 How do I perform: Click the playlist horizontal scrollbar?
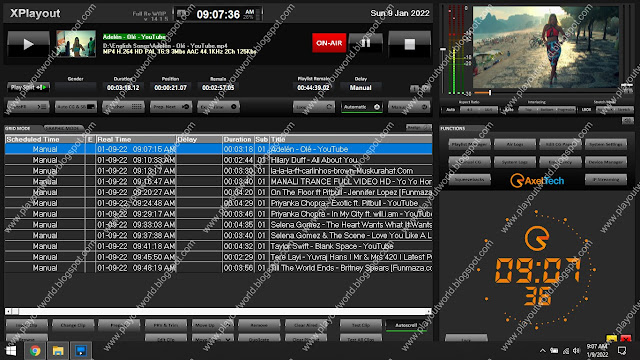click(x=218, y=311)
